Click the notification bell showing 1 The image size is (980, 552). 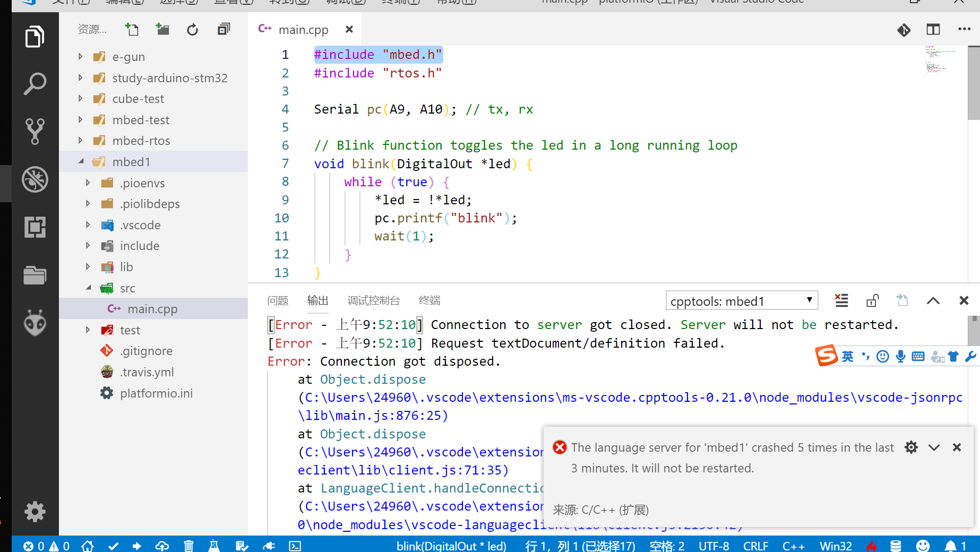[x=953, y=545]
